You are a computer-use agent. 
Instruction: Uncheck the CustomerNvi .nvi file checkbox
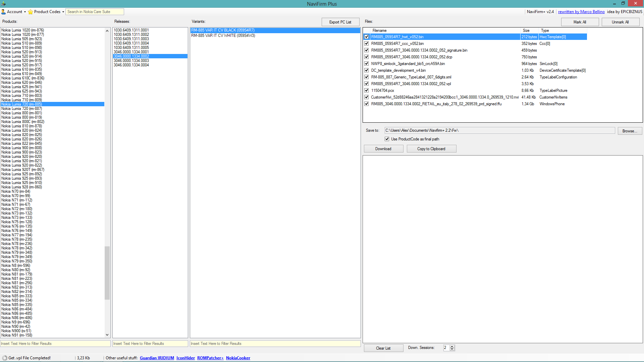(367, 97)
